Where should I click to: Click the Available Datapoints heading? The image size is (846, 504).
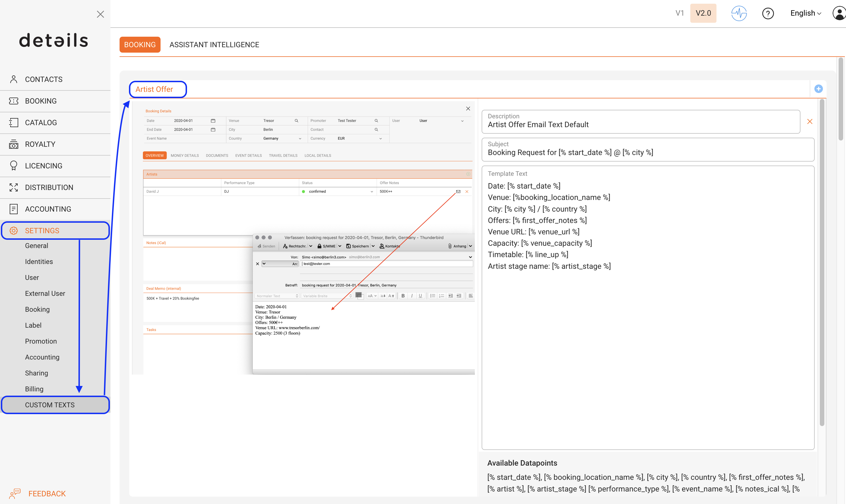pyautogui.click(x=522, y=463)
